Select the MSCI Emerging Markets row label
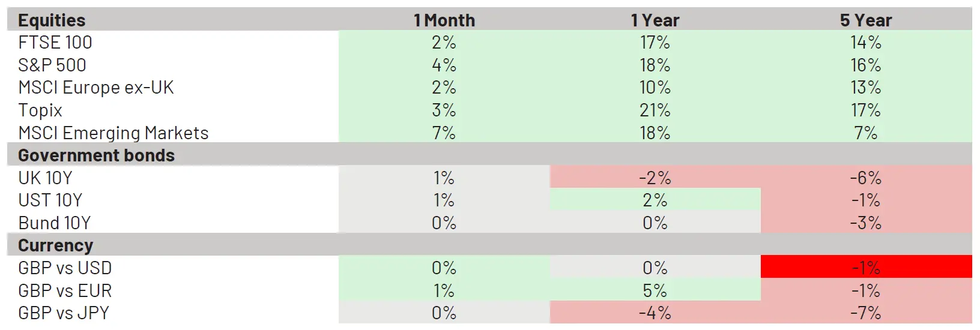The width and height of the screenshot is (980, 330). 113,133
